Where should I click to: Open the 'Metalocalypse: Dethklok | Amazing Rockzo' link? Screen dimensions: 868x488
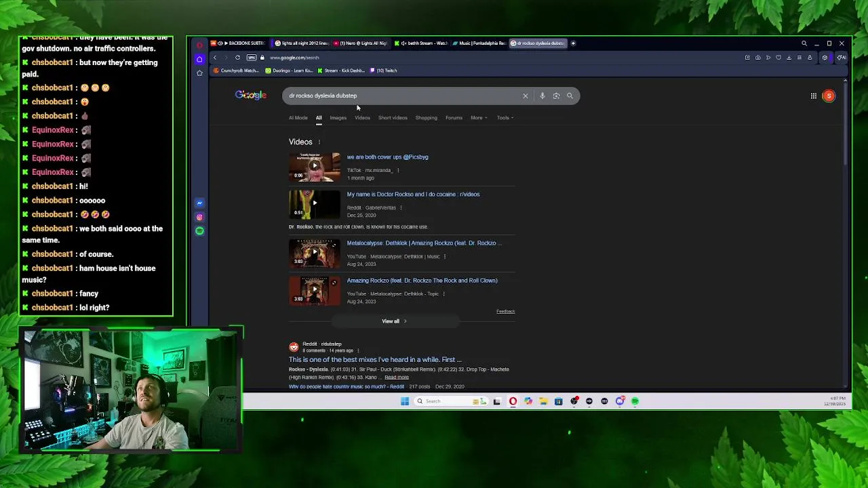424,243
